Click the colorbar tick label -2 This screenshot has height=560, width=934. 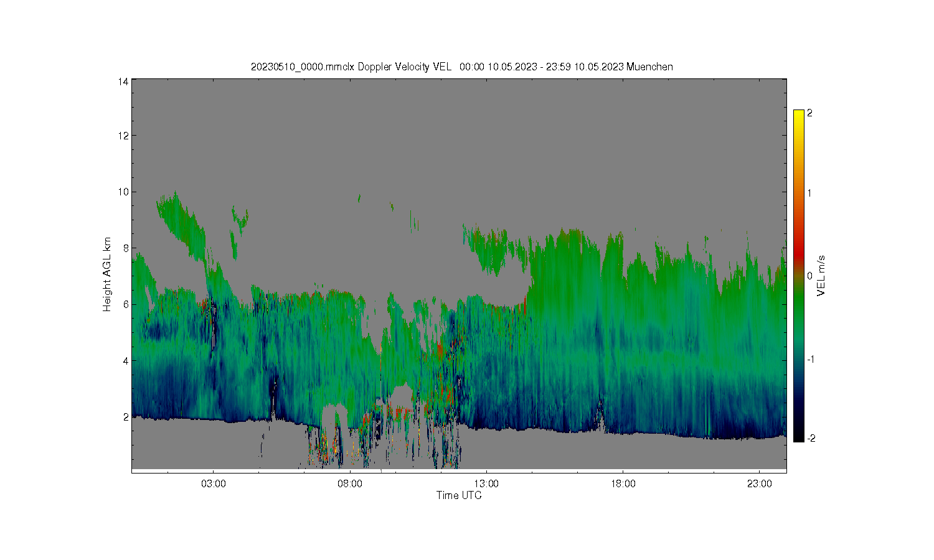(811, 439)
